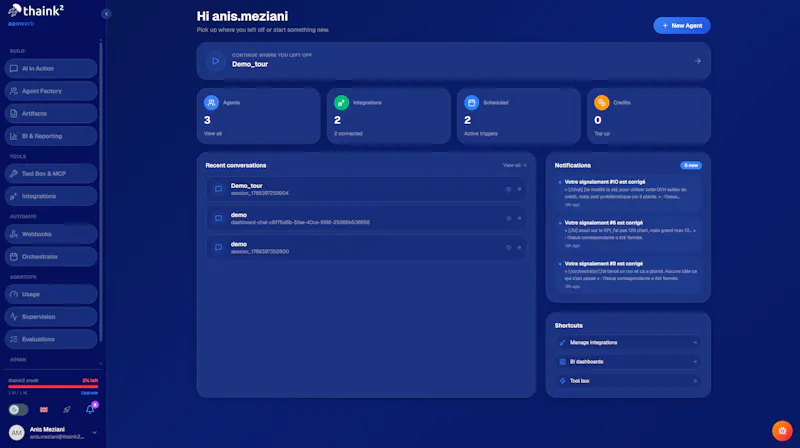The width and height of the screenshot is (800, 448).
Task: Click the orange bug report button
Action: click(x=782, y=431)
